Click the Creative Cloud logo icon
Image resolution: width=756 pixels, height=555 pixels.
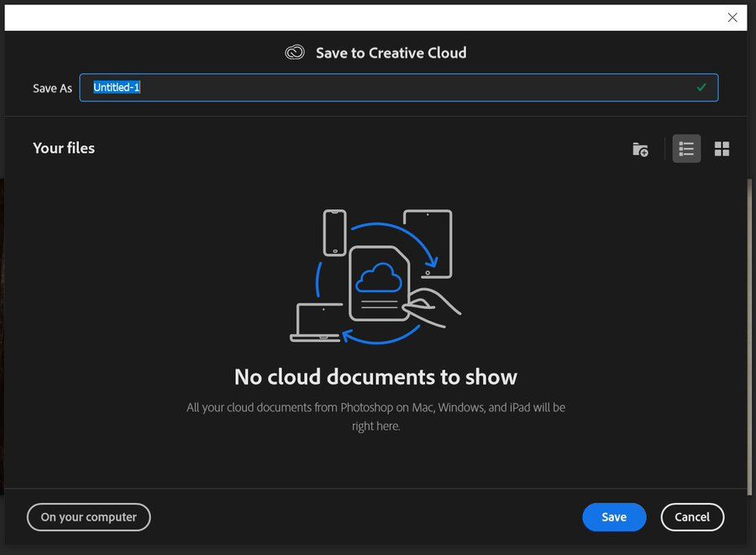295,52
